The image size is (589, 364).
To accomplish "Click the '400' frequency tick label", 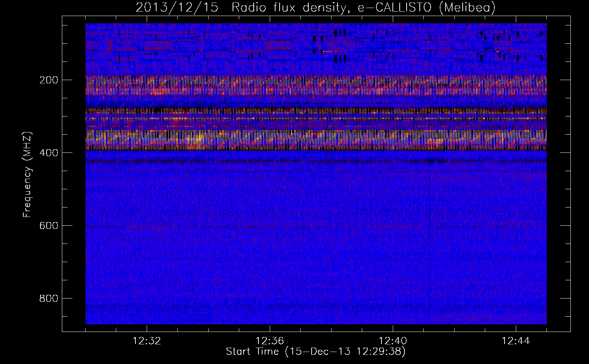I will pos(49,153).
